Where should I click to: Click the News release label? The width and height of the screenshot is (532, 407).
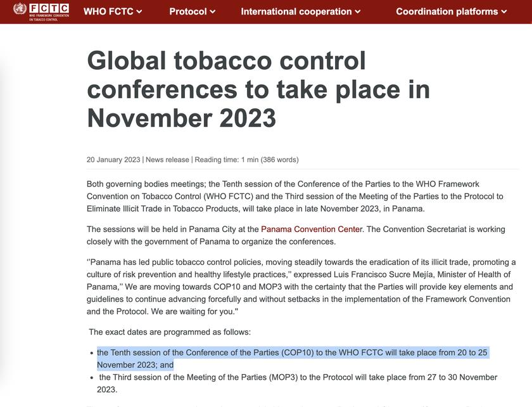click(167, 160)
